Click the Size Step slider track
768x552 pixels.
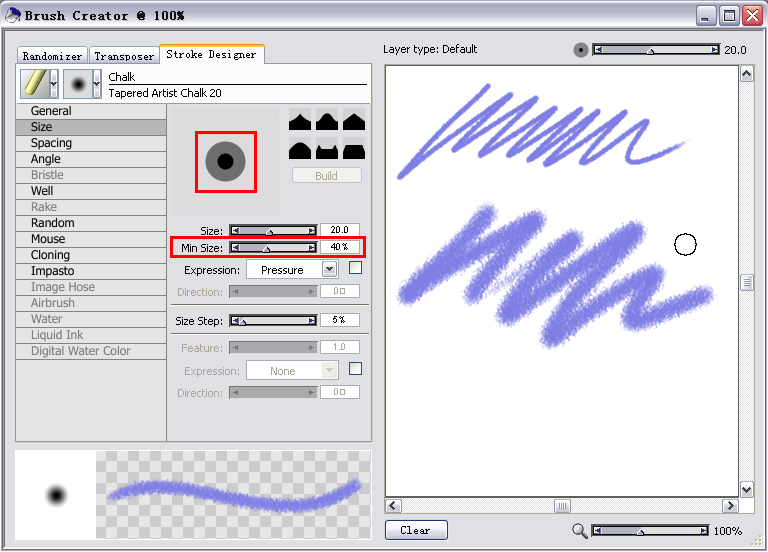pyautogui.click(x=273, y=321)
